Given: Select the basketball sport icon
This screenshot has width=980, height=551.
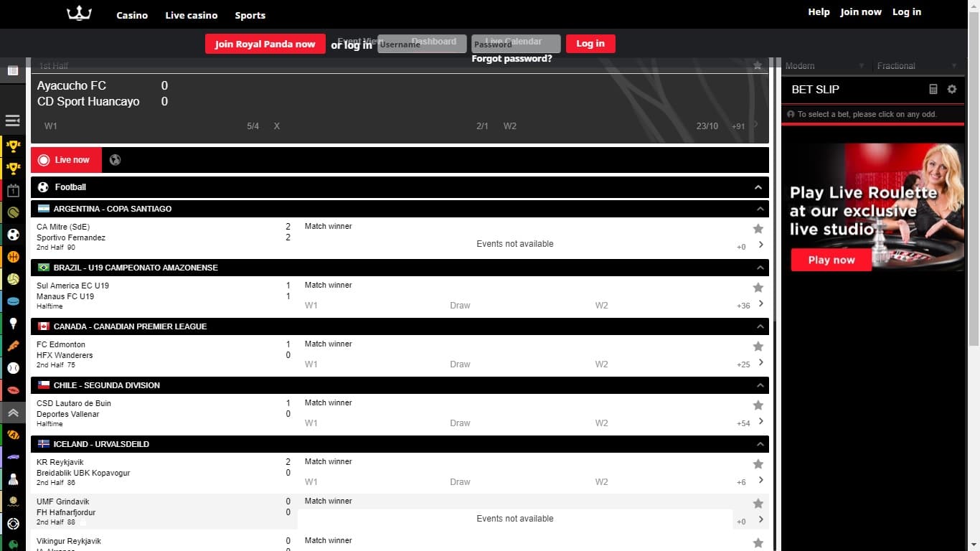Looking at the screenshot, I should click(13, 257).
